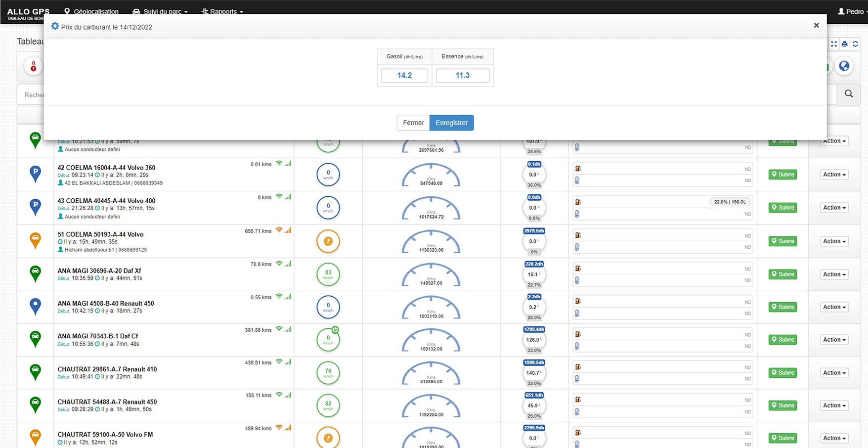Expand Action dropdown for ANA MAGI Daf Xf

click(834, 274)
